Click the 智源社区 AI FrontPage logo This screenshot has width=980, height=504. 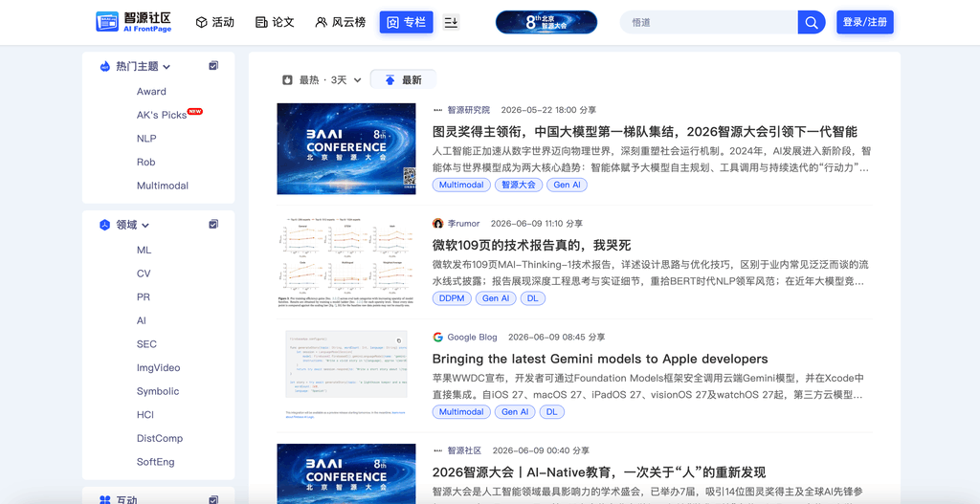point(134,22)
